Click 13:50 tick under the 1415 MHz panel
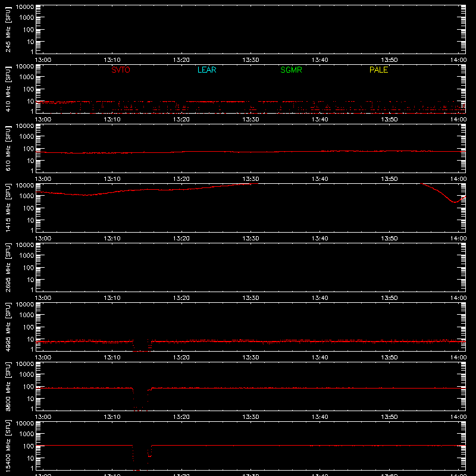Viewport: 476px width, 476px height. coord(389,239)
